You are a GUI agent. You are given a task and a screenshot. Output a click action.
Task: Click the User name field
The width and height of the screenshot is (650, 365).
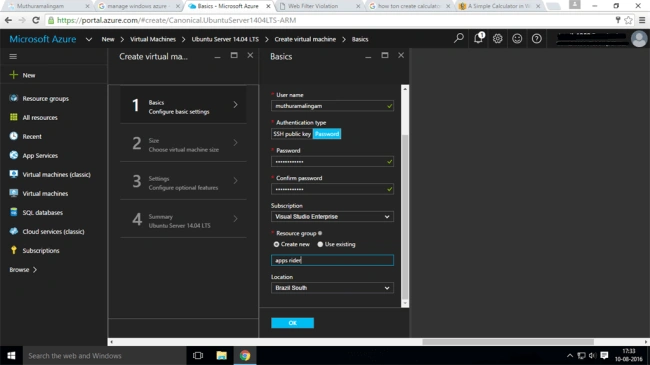pyautogui.click(x=332, y=106)
